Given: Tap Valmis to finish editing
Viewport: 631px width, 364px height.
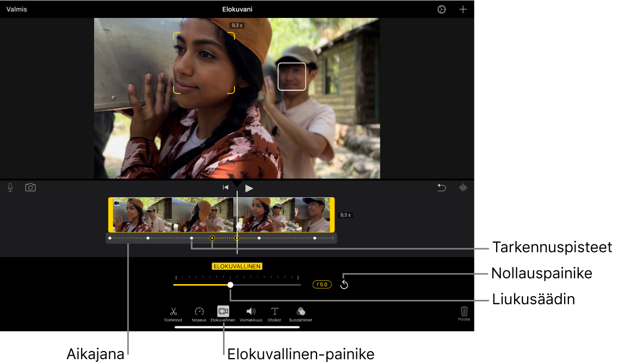Looking at the screenshot, I should click(x=16, y=9).
